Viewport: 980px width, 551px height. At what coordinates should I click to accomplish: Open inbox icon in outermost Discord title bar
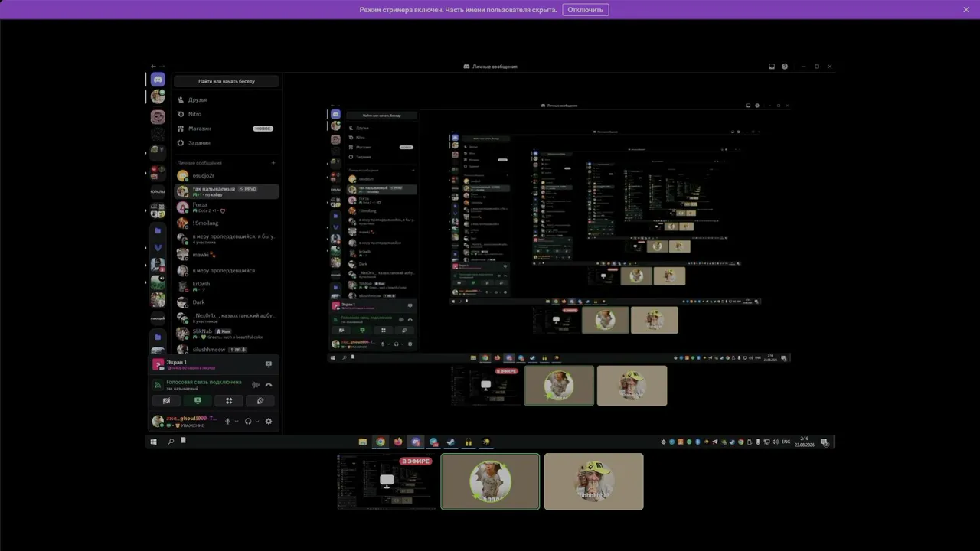click(772, 67)
